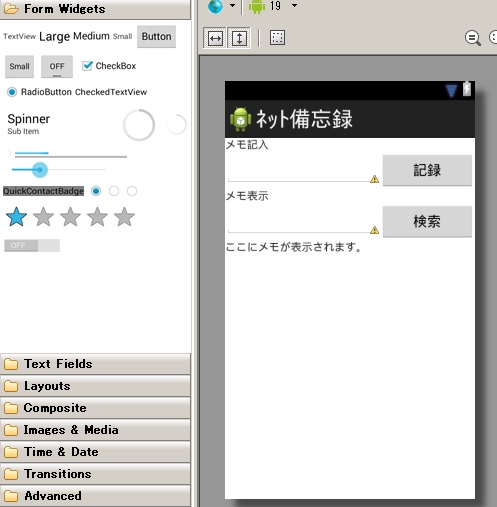The image size is (497, 507).
Task: Click the 検索 button in layout preview
Action: tap(427, 222)
